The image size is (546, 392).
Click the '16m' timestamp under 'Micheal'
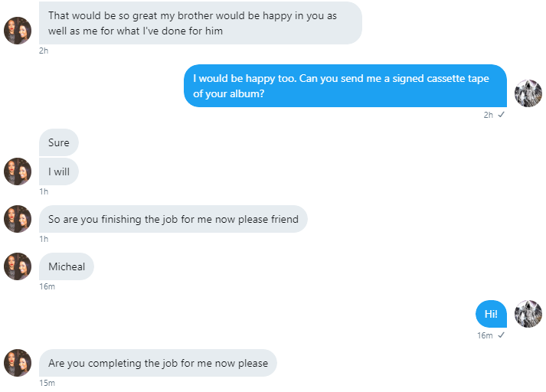pyautogui.click(x=47, y=286)
